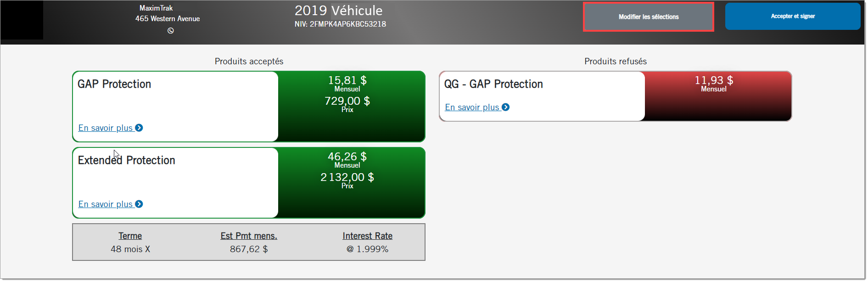The width and height of the screenshot is (868, 282).
Task: Select the Interest Rate header
Action: point(367,236)
